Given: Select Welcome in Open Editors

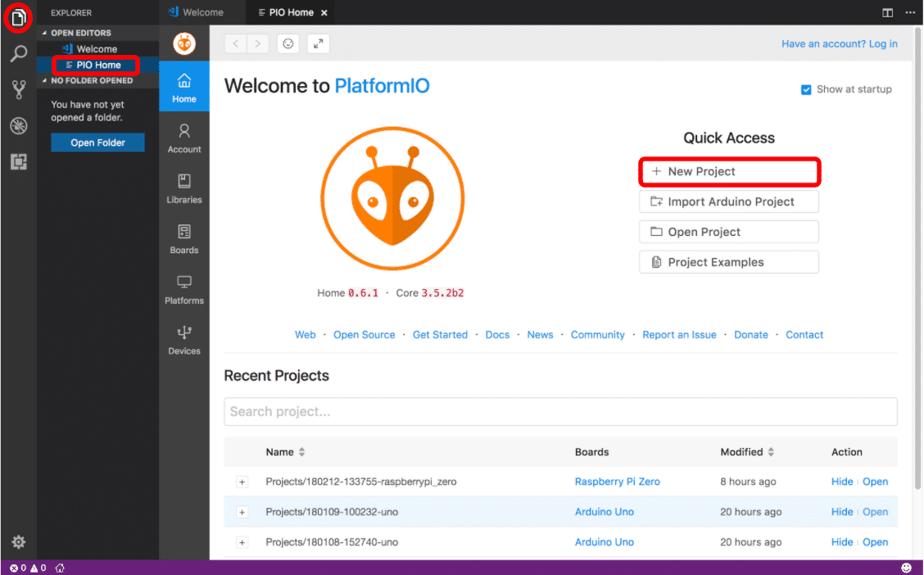Looking at the screenshot, I should pyautogui.click(x=97, y=49).
